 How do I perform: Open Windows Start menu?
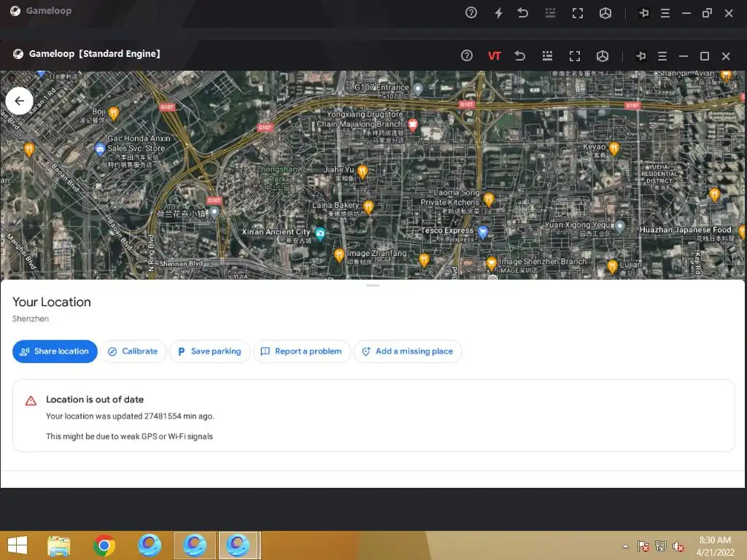pos(18,545)
